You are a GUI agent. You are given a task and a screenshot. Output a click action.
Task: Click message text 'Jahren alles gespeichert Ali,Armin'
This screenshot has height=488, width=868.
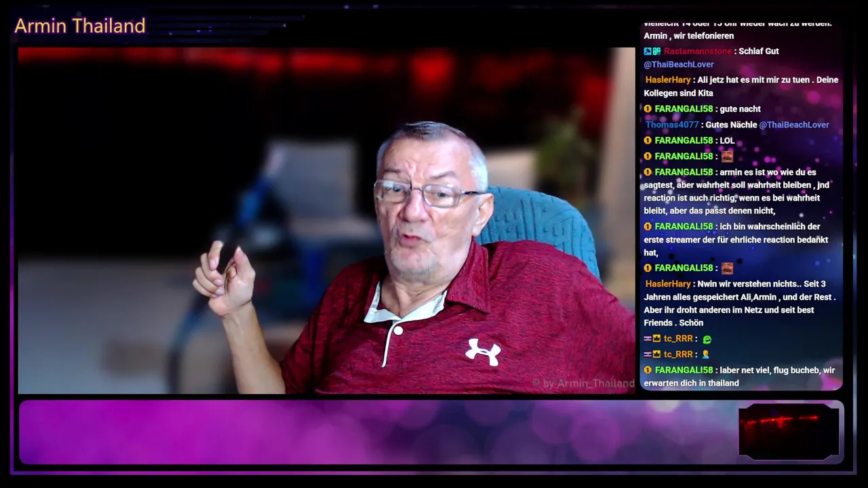click(710, 297)
